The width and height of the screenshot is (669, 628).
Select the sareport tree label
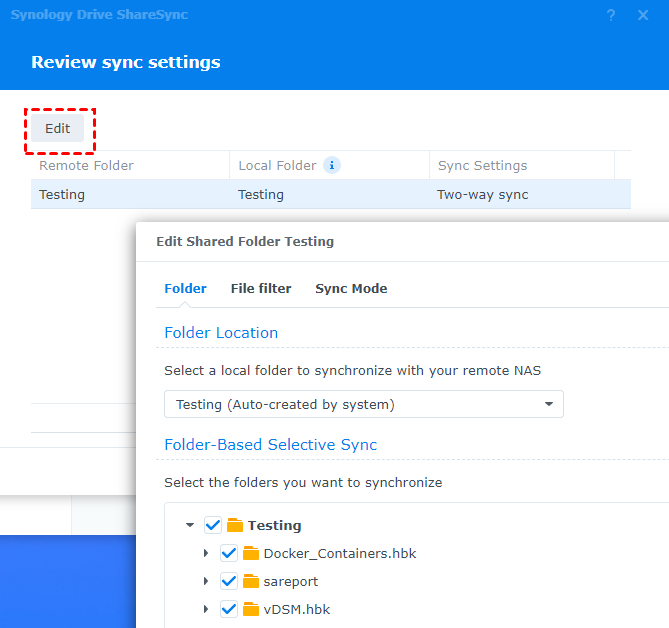[x=291, y=581]
